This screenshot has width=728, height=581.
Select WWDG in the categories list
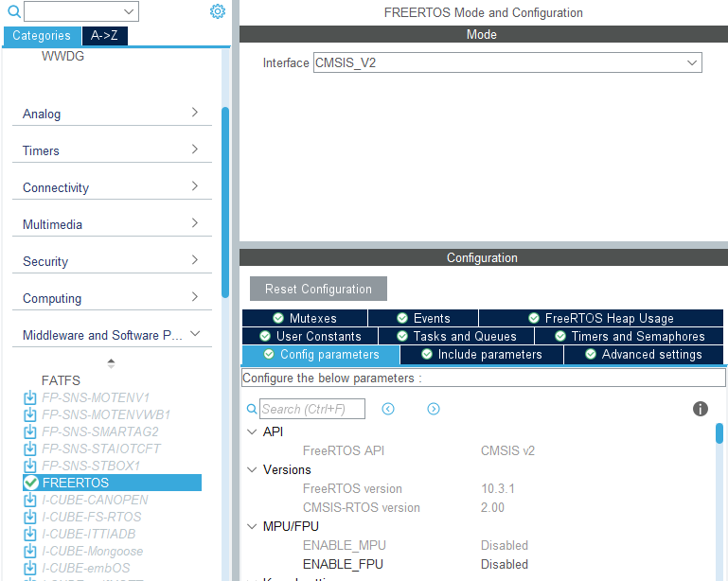coord(62,56)
